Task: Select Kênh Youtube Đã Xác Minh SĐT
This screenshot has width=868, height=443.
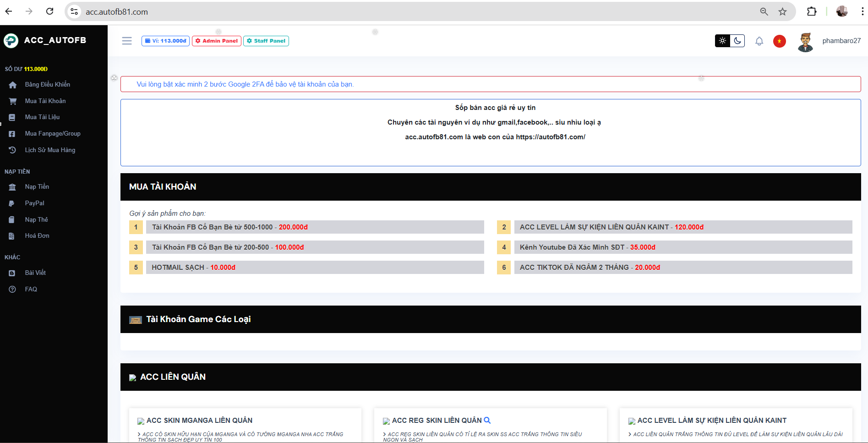Action: click(683, 247)
